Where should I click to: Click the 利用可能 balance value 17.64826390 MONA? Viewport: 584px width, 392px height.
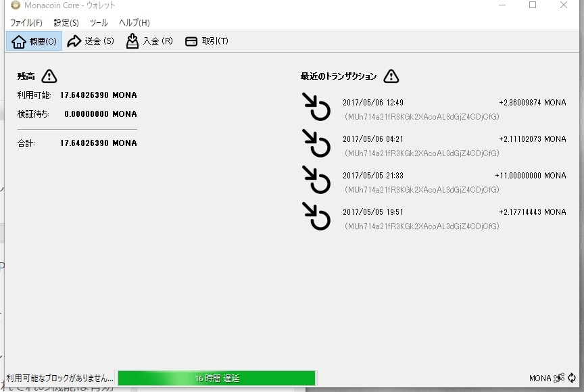pyautogui.click(x=98, y=95)
